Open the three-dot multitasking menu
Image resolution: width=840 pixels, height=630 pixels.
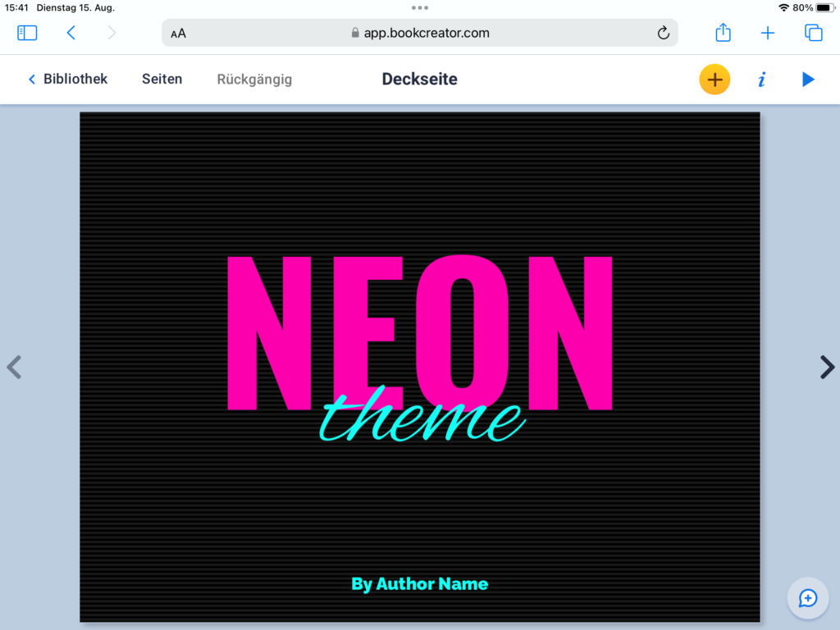coord(420,7)
